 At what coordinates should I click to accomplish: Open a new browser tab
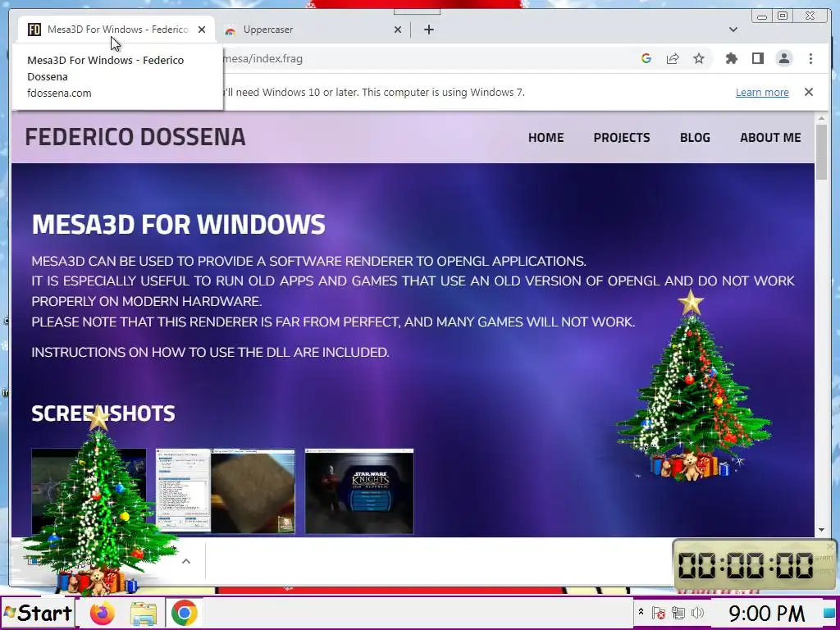coord(428,30)
